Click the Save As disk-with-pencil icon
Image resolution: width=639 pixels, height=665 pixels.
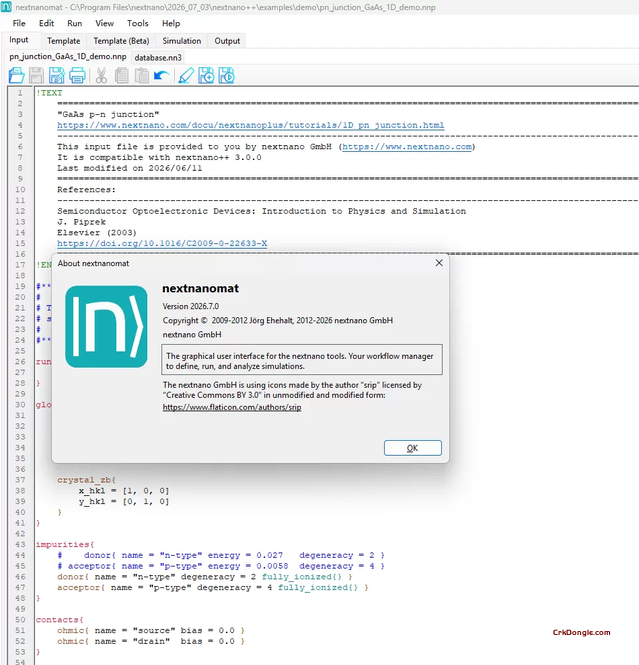coord(56,75)
